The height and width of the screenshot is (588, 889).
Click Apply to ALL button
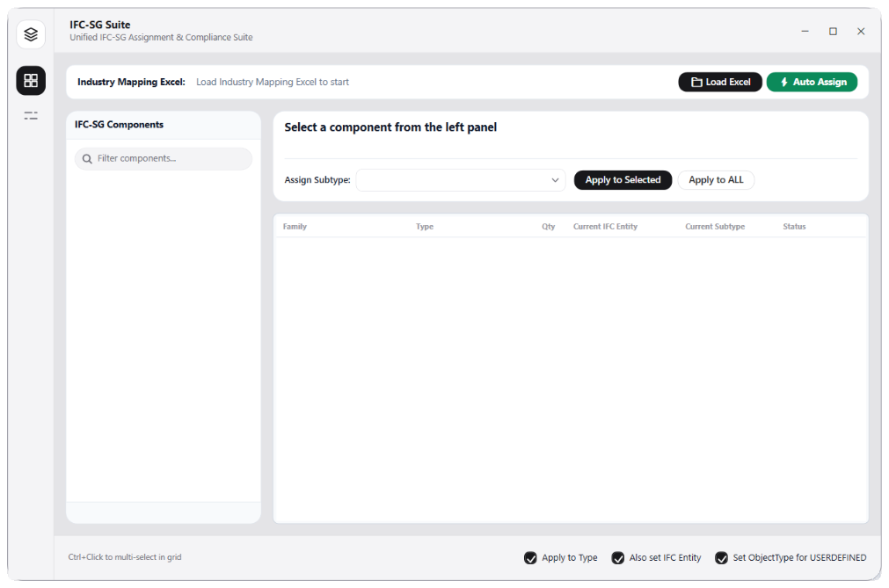[716, 180]
